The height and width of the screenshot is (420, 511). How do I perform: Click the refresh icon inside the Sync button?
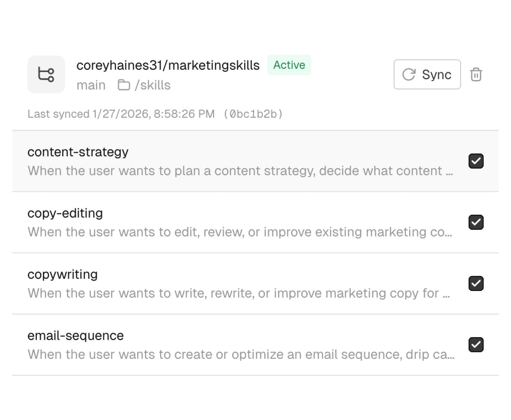click(409, 74)
